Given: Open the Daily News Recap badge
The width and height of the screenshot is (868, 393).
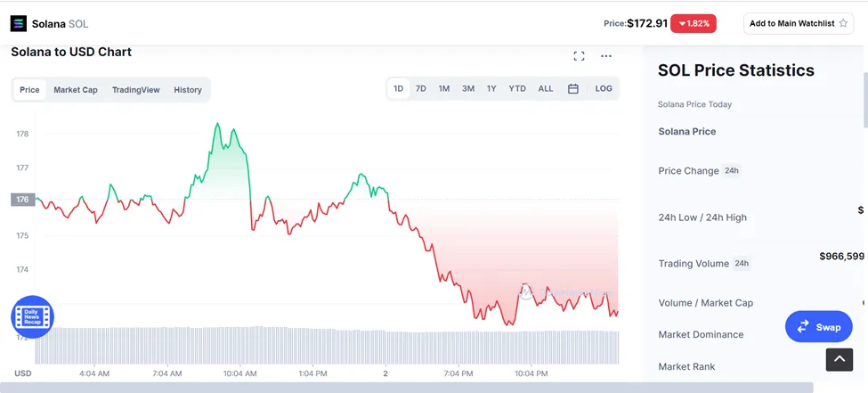Looking at the screenshot, I should pyautogui.click(x=32, y=317).
